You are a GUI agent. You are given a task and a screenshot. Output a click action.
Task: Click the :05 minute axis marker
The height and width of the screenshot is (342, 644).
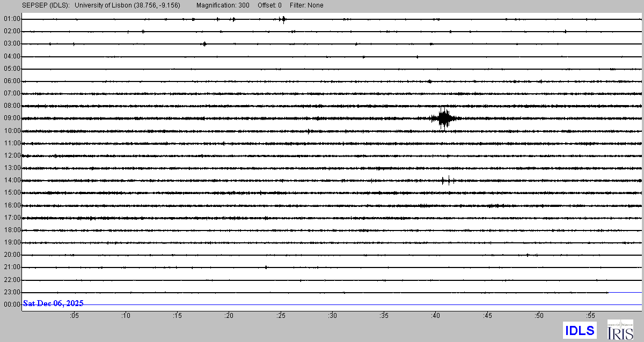(74, 316)
